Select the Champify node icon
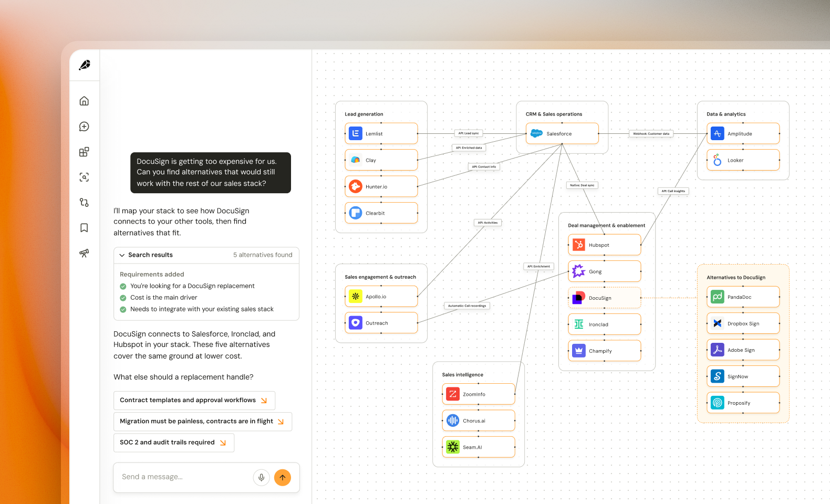This screenshot has width=830, height=504. (x=578, y=351)
